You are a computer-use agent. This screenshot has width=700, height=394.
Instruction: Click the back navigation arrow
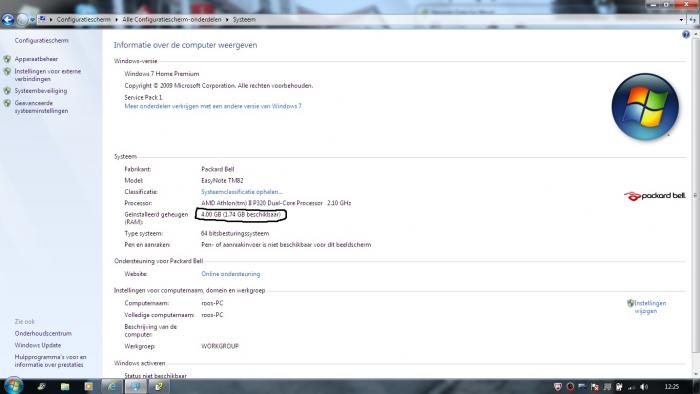pyautogui.click(x=8, y=20)
